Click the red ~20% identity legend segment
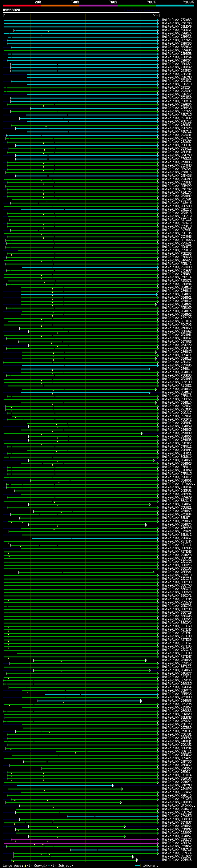Viewport: 197px width, 868px height. click(22, 6)
